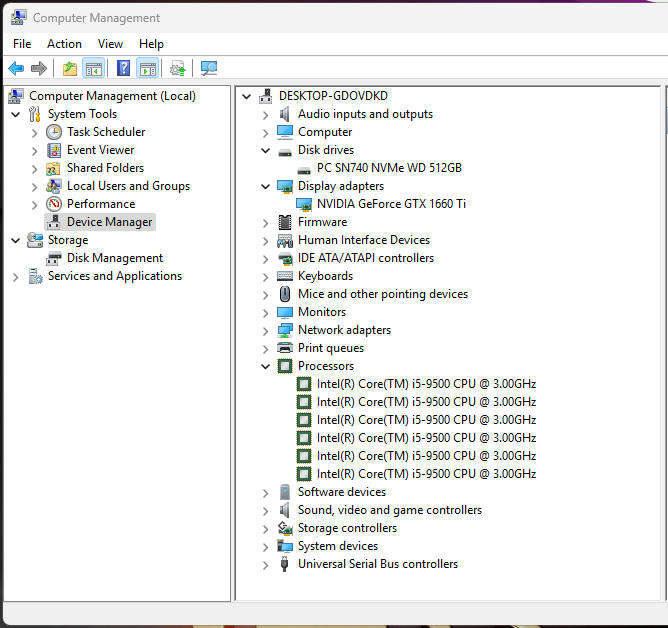Select the last Intel Core i5-9500 processor entry
668x628 pixels.
coord(426,474)
